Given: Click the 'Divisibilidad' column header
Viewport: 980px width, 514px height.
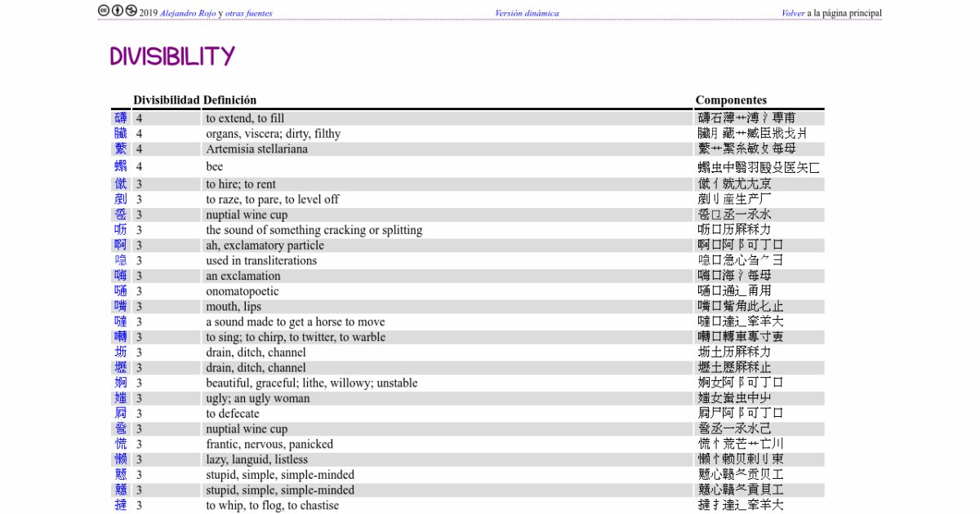Looking at the screenshot, I should 167,100.
